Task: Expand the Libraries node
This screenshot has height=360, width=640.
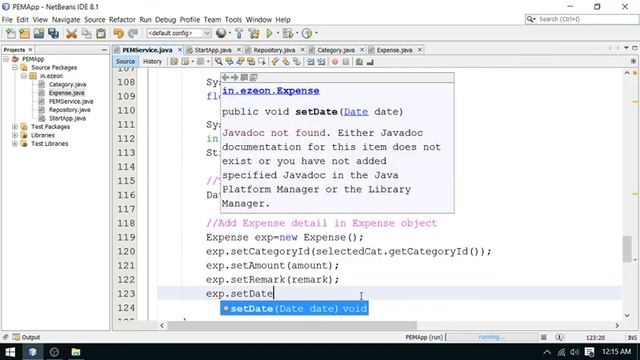Action: coord(15,135)
